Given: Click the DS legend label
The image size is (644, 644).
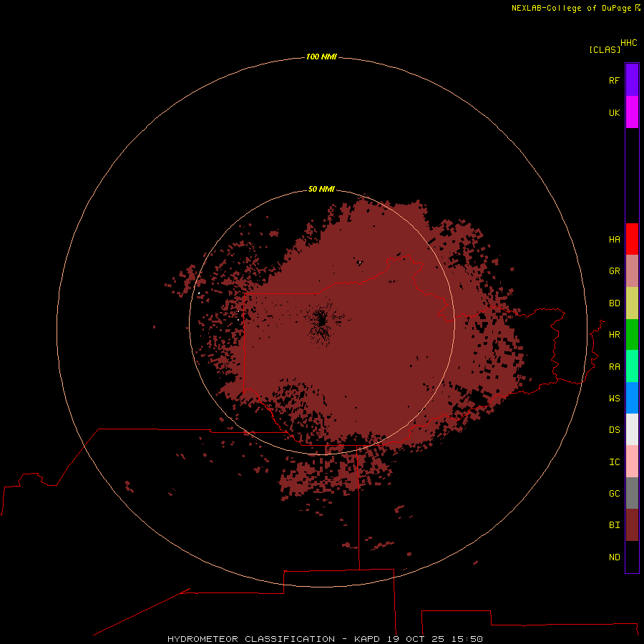Looking at the screenshot, I should click(x=614, y=430).
